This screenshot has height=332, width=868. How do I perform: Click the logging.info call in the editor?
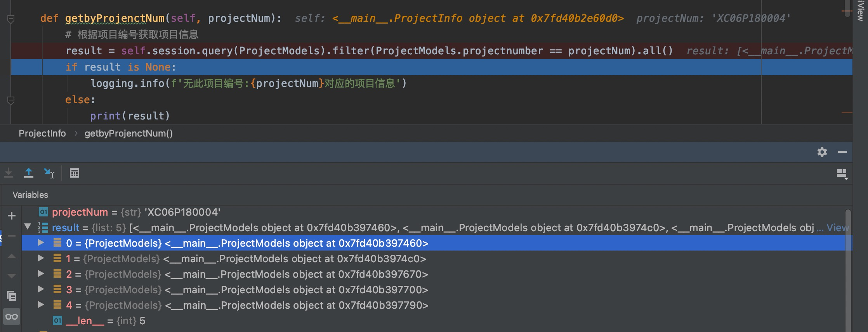point(248,83)
